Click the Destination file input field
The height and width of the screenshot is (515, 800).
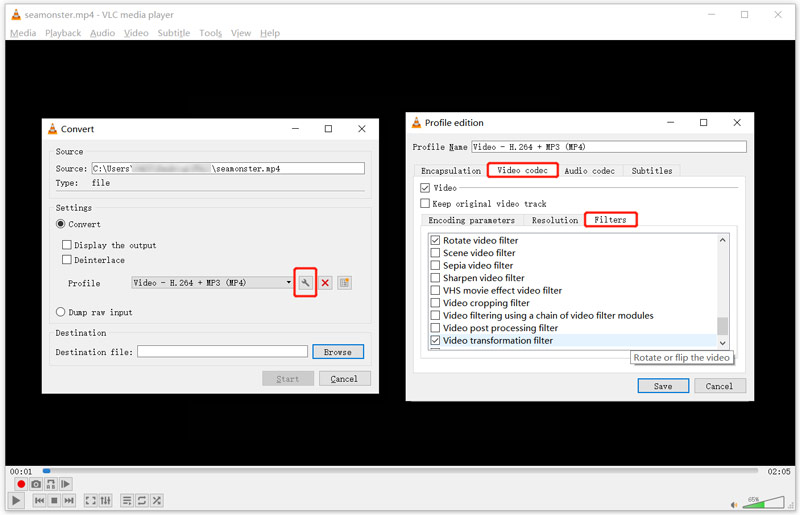(222, 351)
